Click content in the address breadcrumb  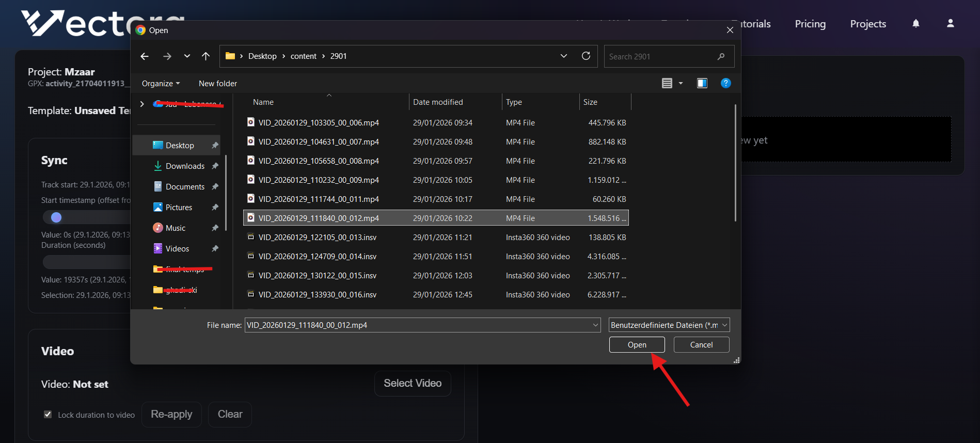[304, 56]
